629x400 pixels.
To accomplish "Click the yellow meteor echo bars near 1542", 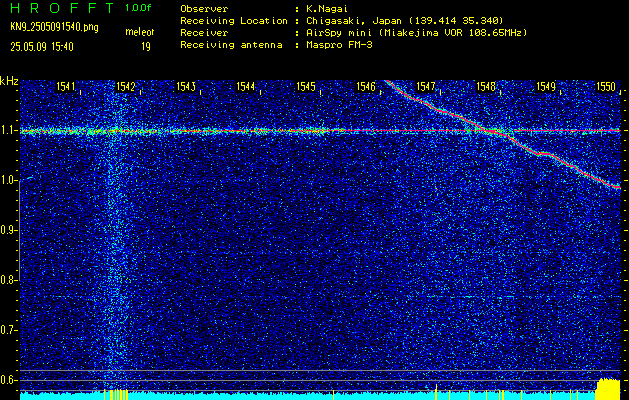I will click(116, 394).
